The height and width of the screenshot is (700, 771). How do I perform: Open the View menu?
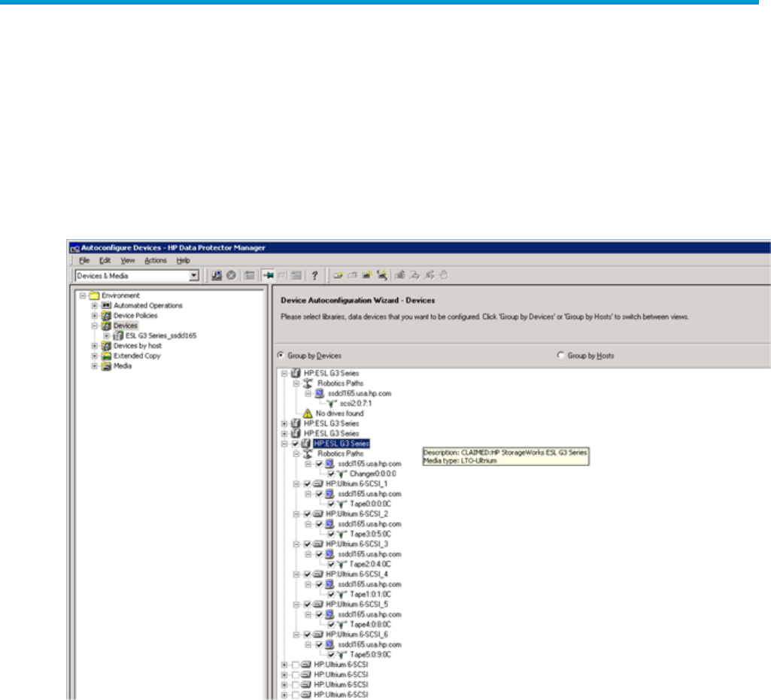(128, 260)
